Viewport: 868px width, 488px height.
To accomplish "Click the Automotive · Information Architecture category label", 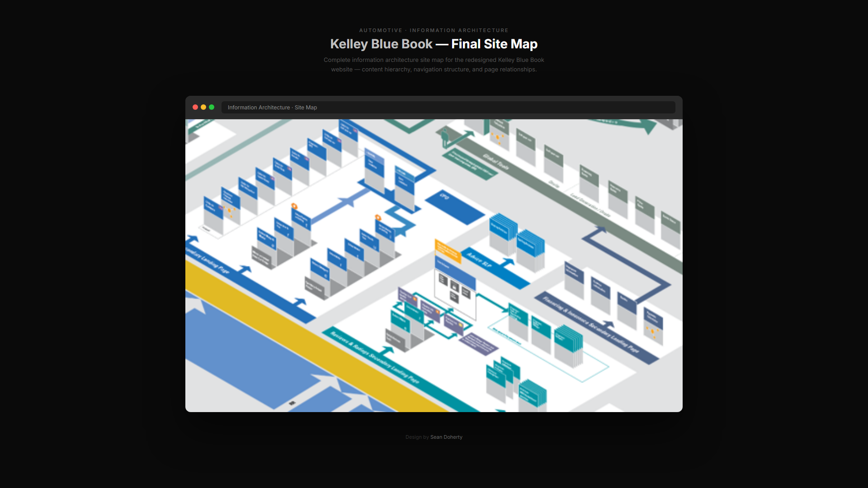I will [434, 30].
